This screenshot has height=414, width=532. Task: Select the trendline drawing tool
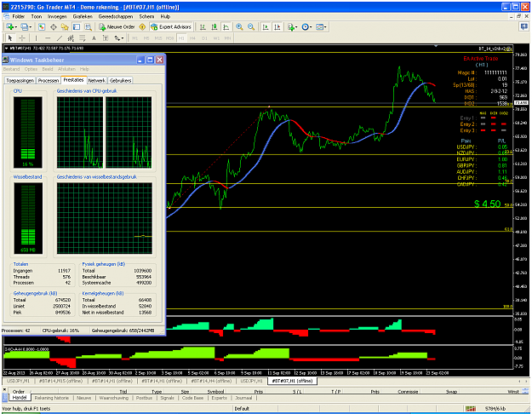[60, 38]
